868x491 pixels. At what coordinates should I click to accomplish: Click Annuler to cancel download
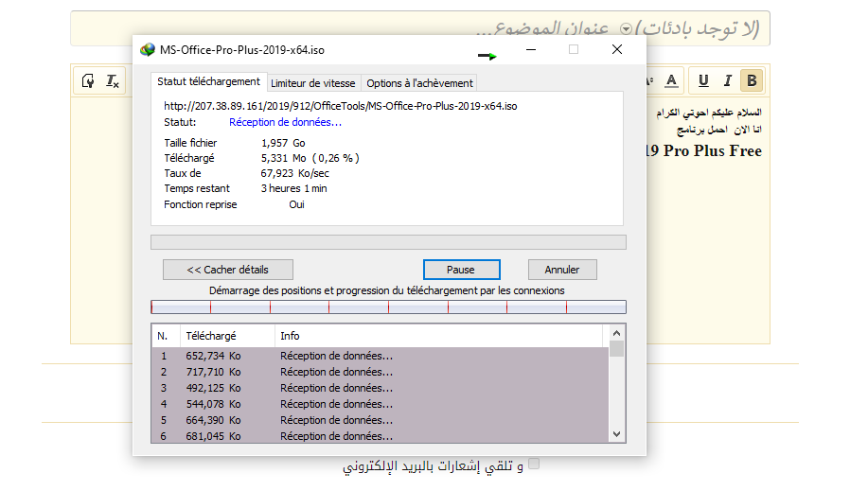click(x=562, y=270)
